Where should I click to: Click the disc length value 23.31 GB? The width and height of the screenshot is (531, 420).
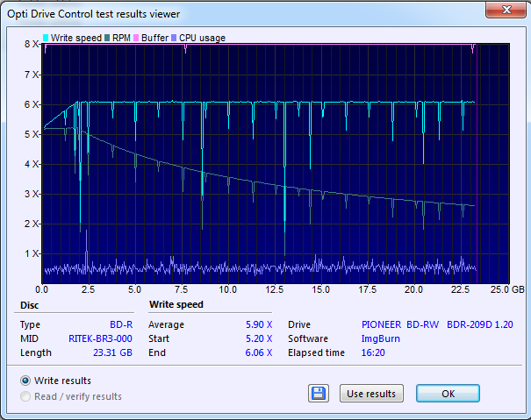tap(112, 352)
